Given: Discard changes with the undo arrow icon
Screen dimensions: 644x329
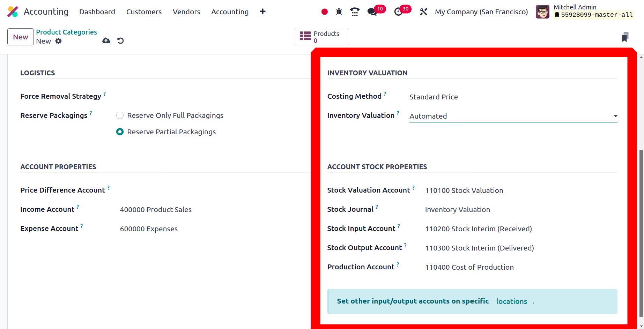Looking at the screenshot, I should [x=120, y=41].
